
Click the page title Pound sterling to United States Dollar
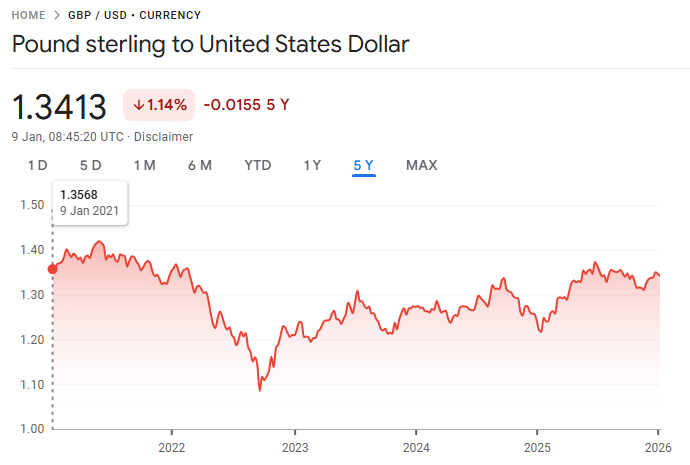[210, 45]
